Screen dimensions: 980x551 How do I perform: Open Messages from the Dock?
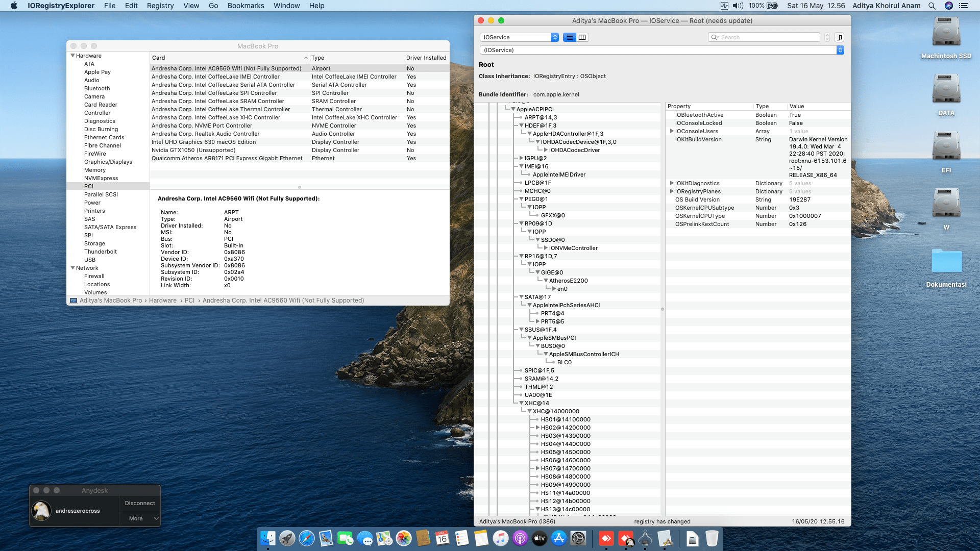pos(365,538)
